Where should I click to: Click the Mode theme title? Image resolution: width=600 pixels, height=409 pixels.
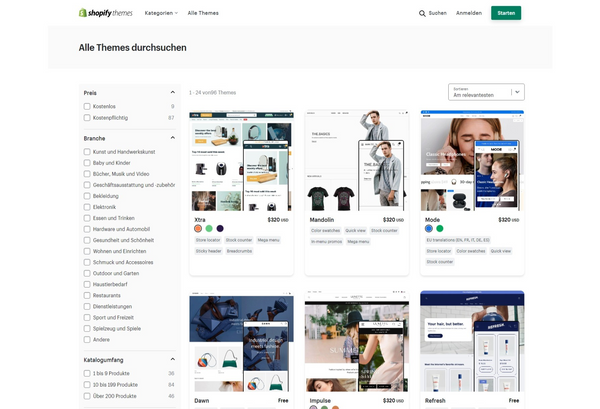point(432,220)
